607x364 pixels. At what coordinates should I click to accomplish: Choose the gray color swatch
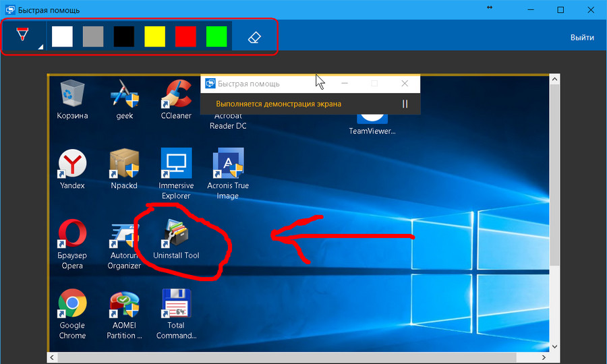tap(93, 37)
